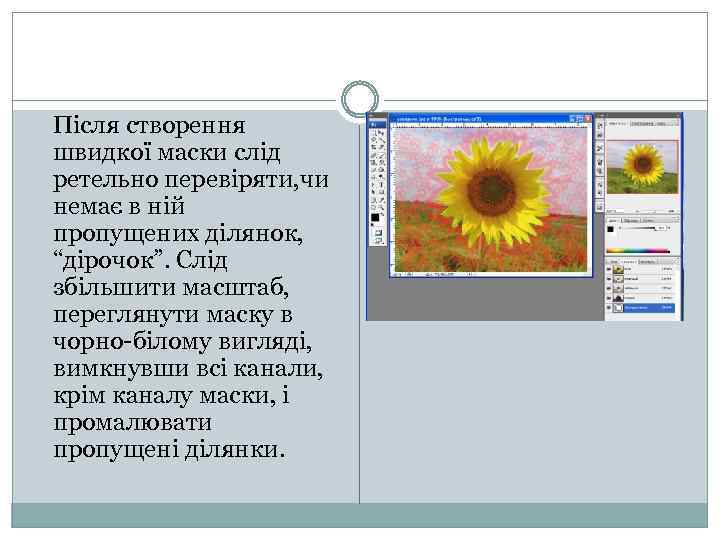Toggle visibility eye of second channel row
The width and height of the screenshot is (720, 540).
[x=609, y=279]
